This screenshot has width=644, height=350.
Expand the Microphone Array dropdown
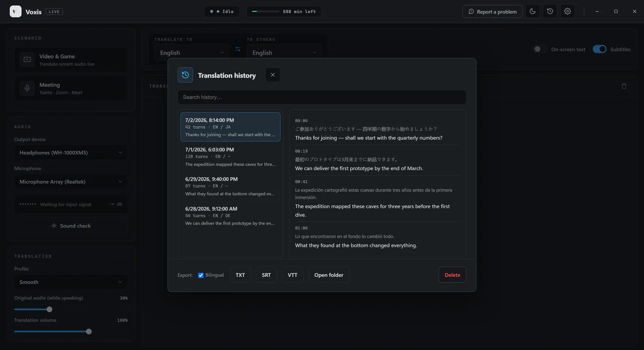(71, 182)
